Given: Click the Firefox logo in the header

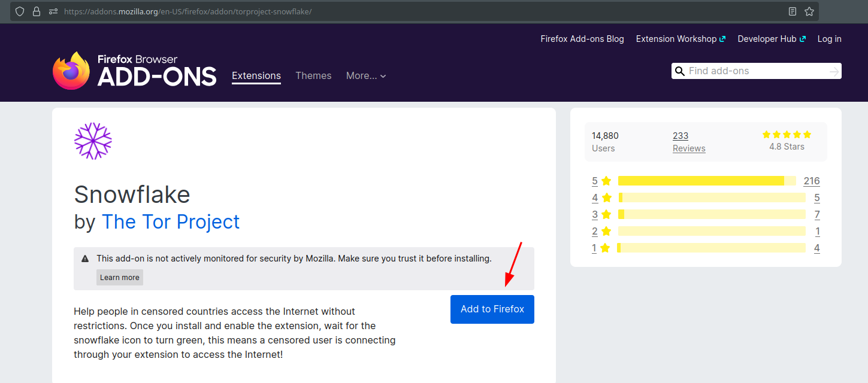Looking at the screenshot, I should (71, 71).
